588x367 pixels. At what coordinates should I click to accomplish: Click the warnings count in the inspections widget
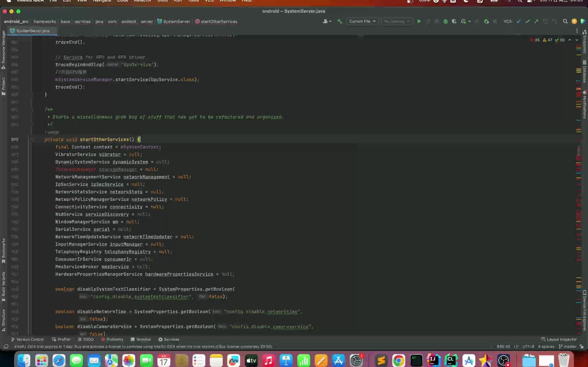[548, 40]
